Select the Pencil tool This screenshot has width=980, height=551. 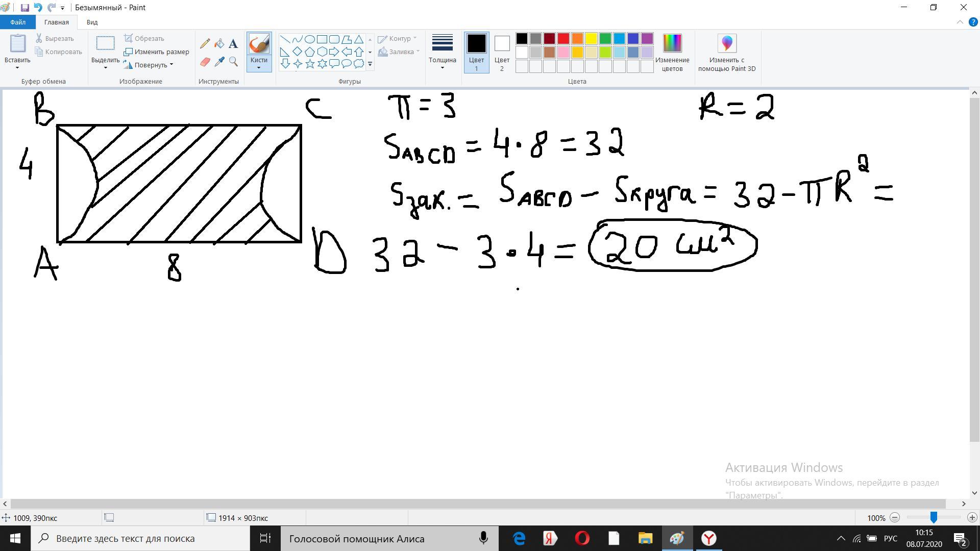pyautogui.click(x=205, y=44)
